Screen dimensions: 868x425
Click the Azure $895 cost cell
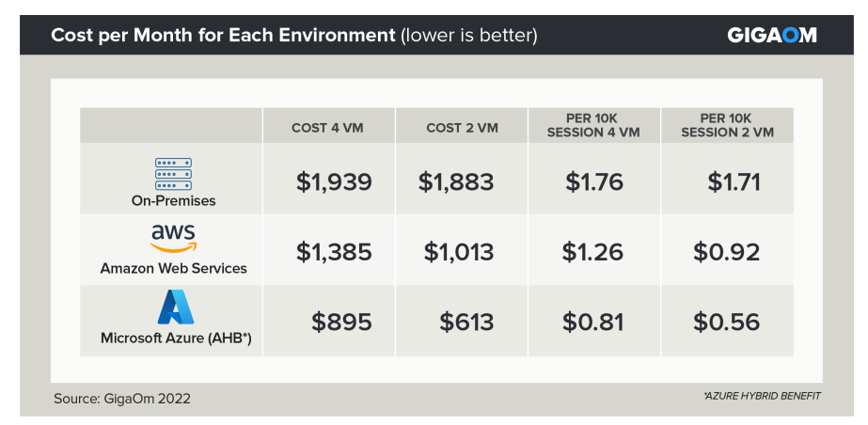[341, 323]
